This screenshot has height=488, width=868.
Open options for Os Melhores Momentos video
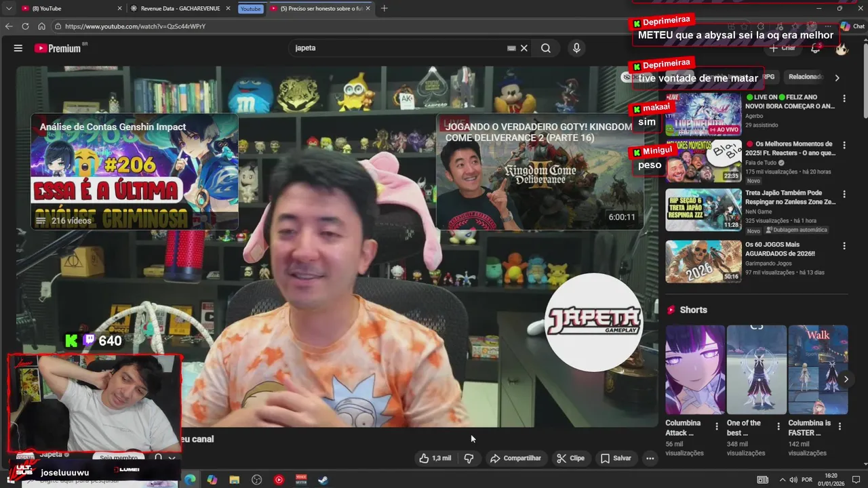[x=844, y=145]
